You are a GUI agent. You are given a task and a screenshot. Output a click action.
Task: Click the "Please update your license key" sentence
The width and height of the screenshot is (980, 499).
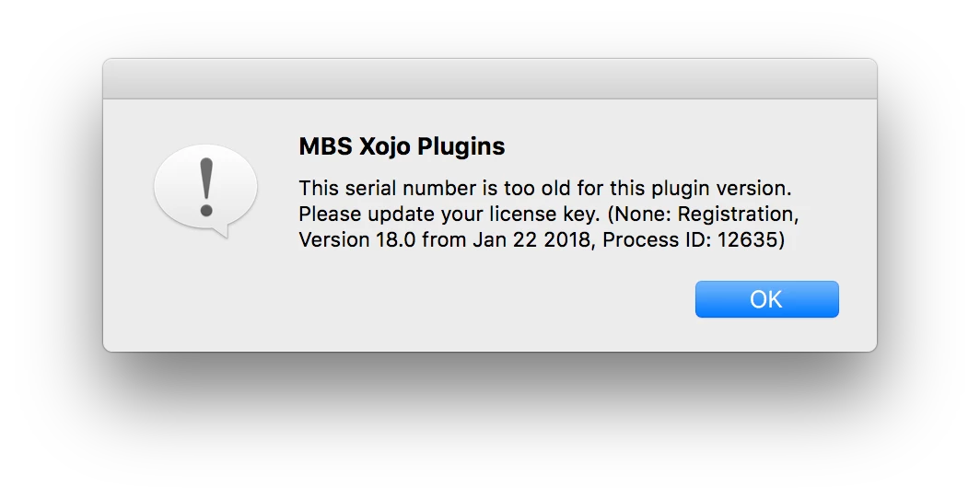[450, 215]
